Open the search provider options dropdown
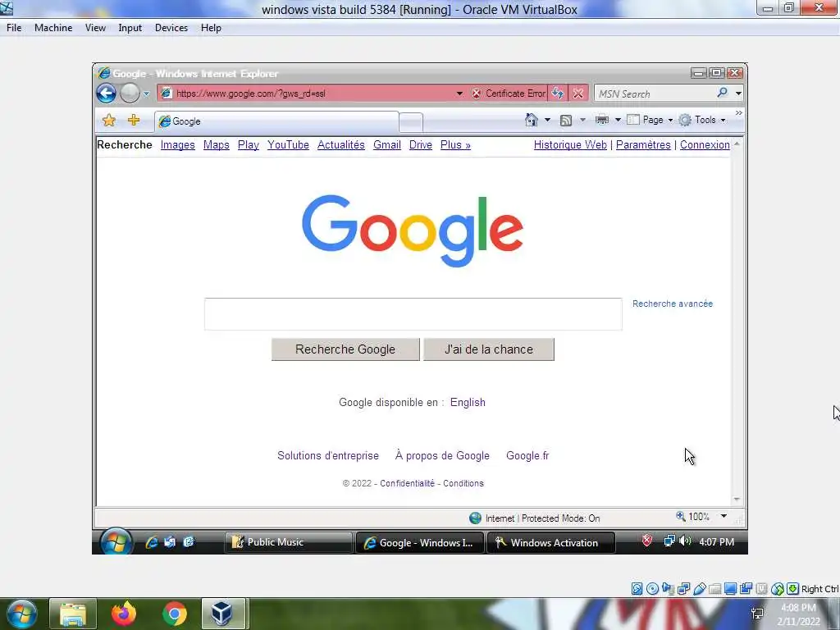 coord(738,94)
